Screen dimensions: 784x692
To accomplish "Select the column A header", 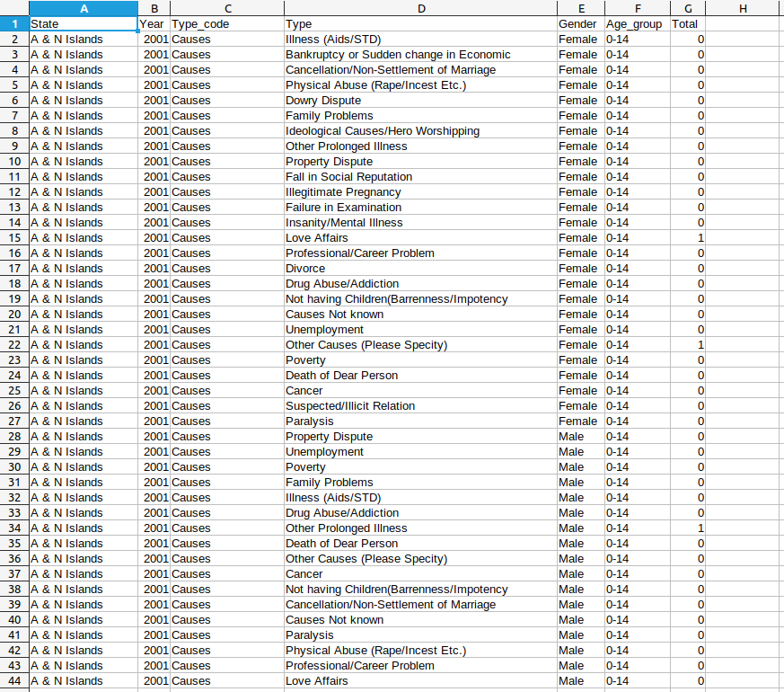I will [x=84, y=8].
